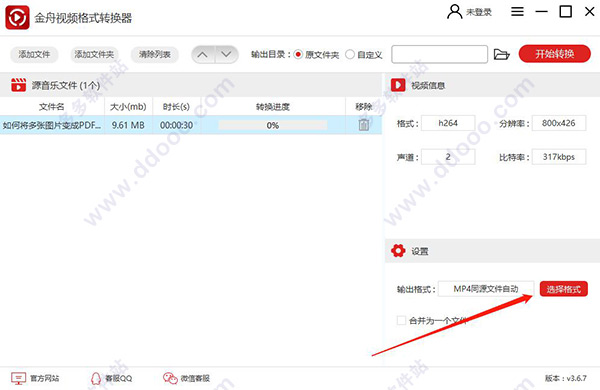Open the 微信客服 link
600x390 pixels.
click(186, 379)
